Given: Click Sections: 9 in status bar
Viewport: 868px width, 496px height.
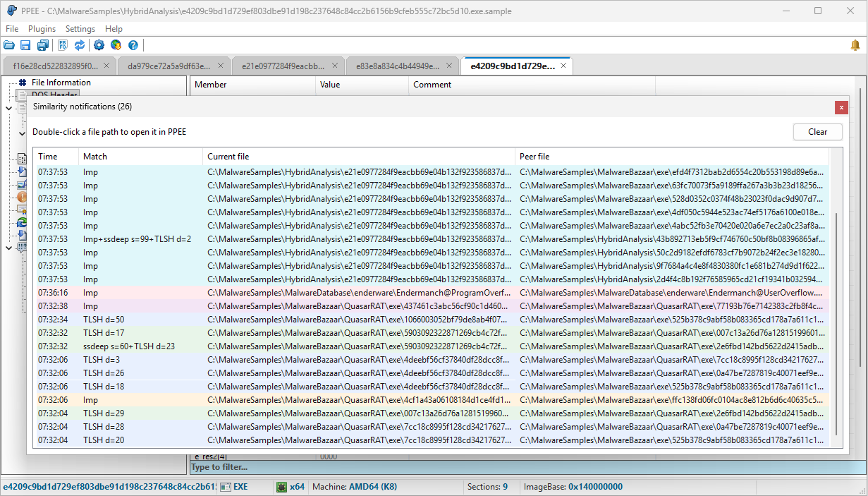Looking at the screenshot, I should [487, 487].
